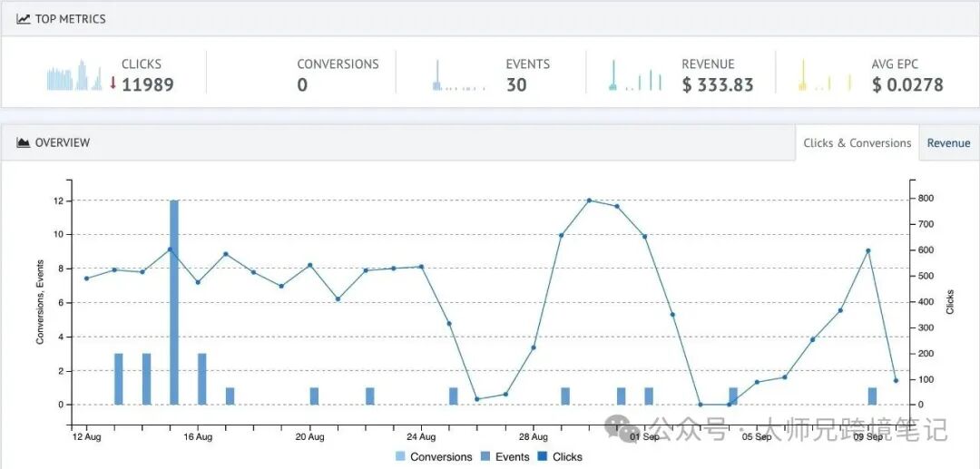Click the 12 Aug axis label
Viewport: 980px width, 469px height.
tap(86, 436)
